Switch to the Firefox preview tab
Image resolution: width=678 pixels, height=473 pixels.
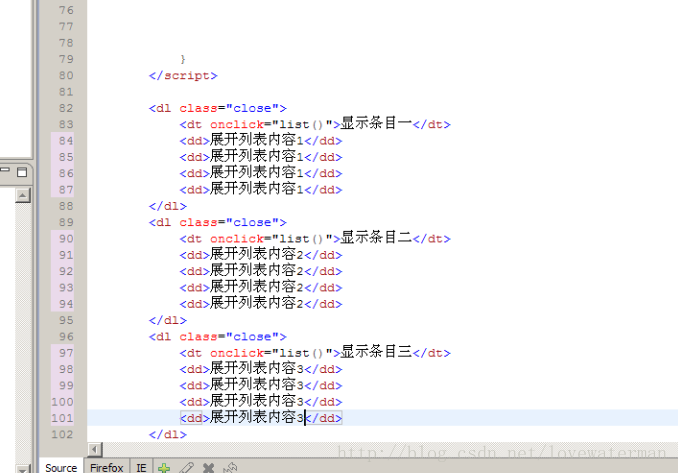(106, 467)
